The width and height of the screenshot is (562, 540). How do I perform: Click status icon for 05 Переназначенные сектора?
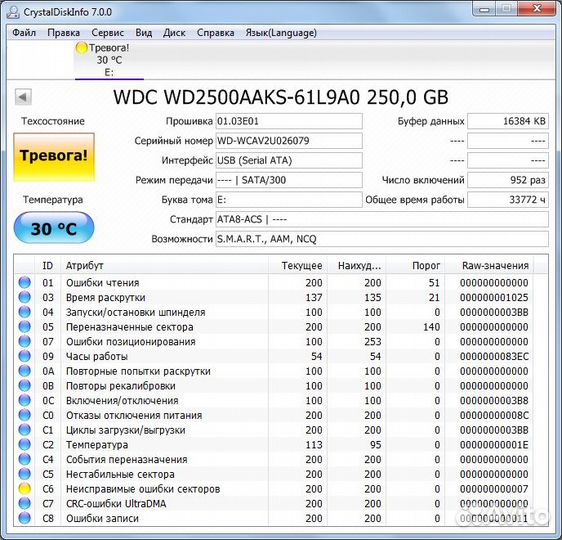click(25, 326)
